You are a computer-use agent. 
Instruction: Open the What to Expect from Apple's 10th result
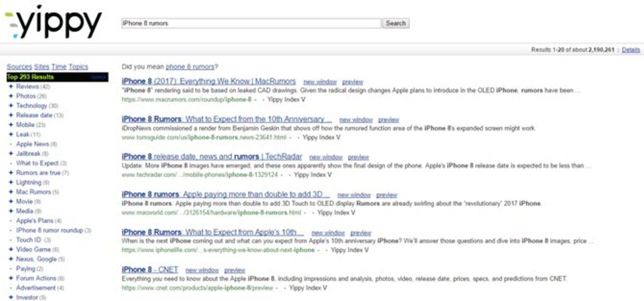point(213,232)
